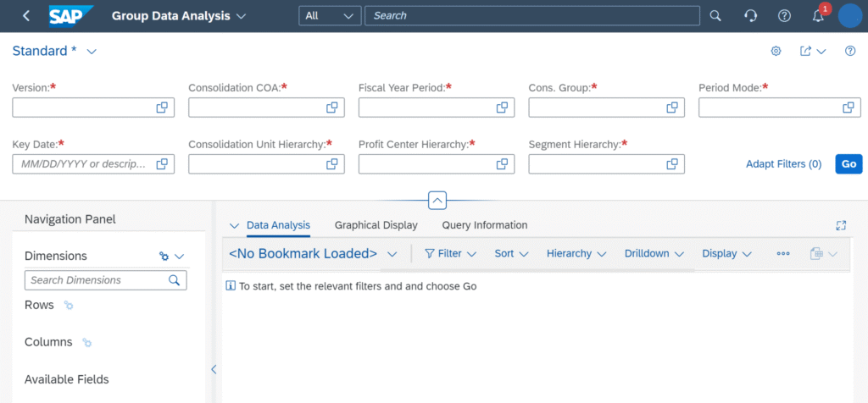This screenshot has width=868, height=403.
Task: Open value help for Segment Hierarchy
Action: tap(672, 164)
